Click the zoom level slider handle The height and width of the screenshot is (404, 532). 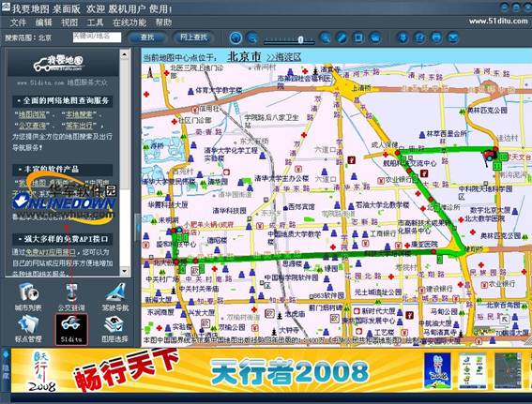pyautogui.click(x=300, y=39)
